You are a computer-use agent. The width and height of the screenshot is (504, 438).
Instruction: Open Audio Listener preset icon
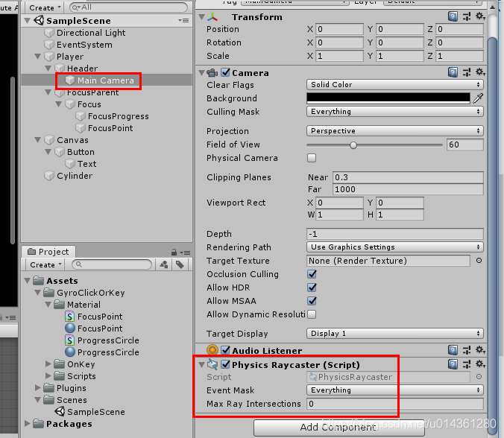[x=467, y=350]
